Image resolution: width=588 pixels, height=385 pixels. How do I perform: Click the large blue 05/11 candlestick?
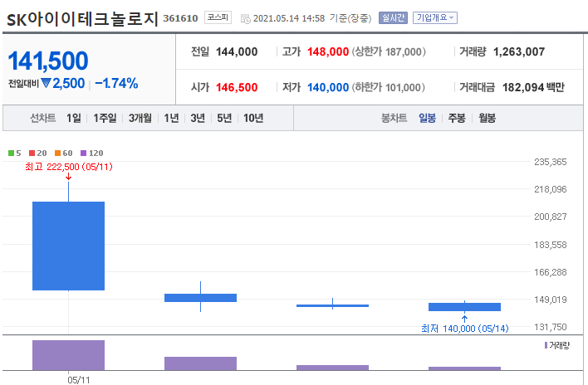(69, 246)
